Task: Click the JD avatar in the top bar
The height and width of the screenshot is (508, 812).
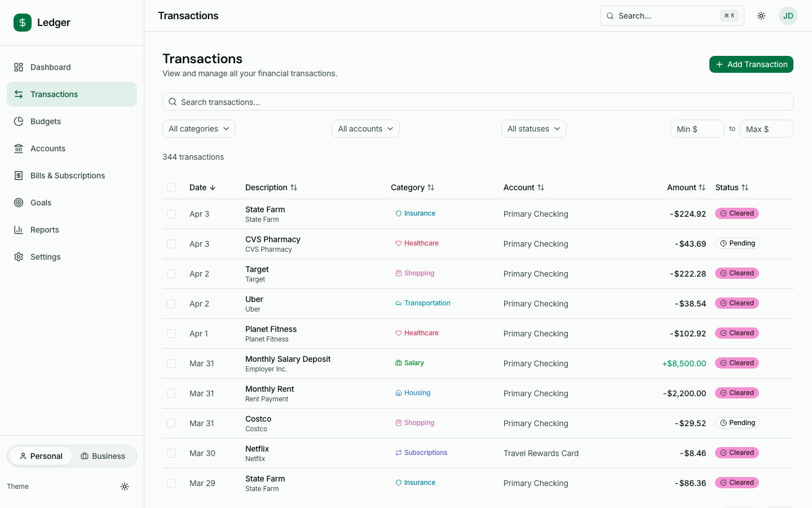Action: [x=788, y=15]
